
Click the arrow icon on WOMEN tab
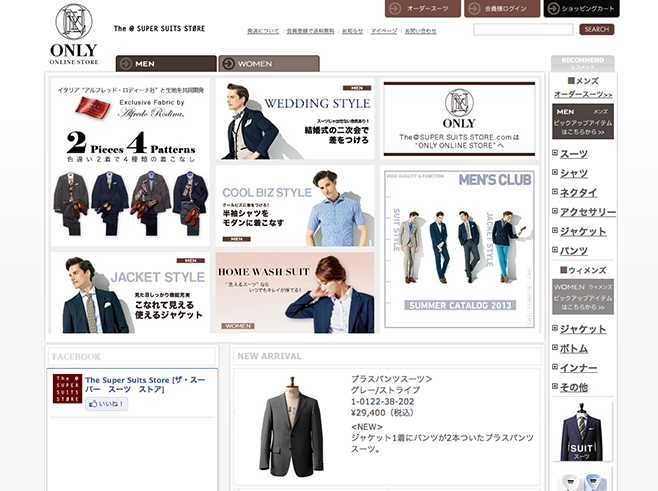pyautogui.click(x=228, y=64)
